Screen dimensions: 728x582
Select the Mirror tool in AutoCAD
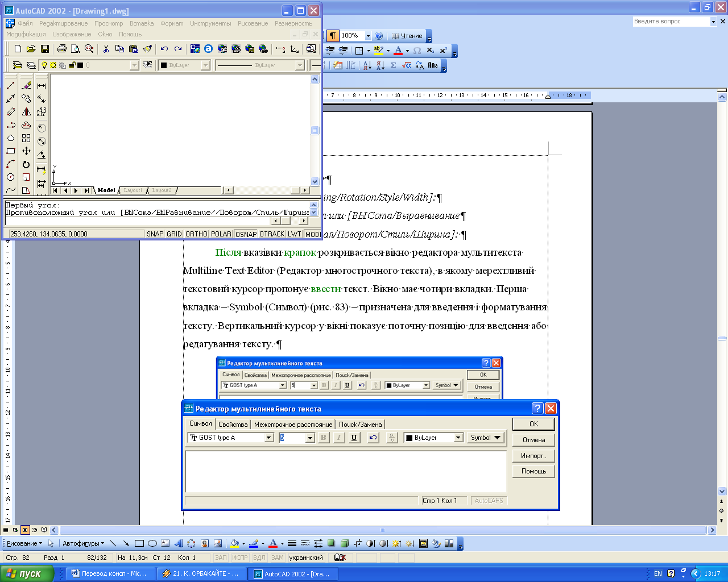(26, 112)
